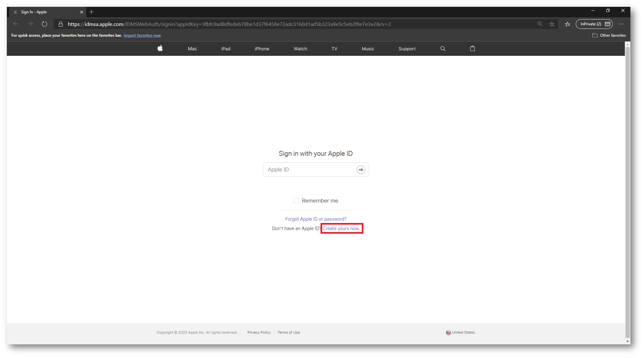The height and width of the screenshot is (358, 644).
Task: Submit Apple ID with arrow button
Action: point(361,169)
